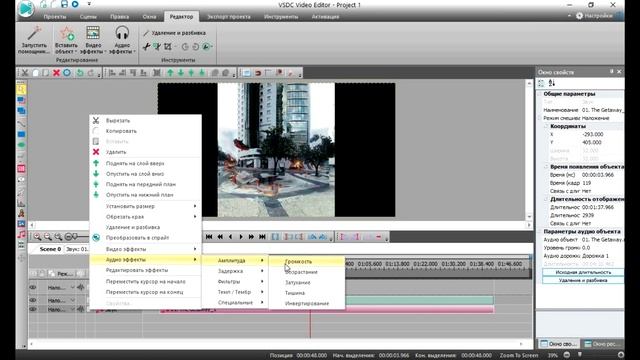Toggle eye visibility of the middle timeline layer

click(33, 300)
